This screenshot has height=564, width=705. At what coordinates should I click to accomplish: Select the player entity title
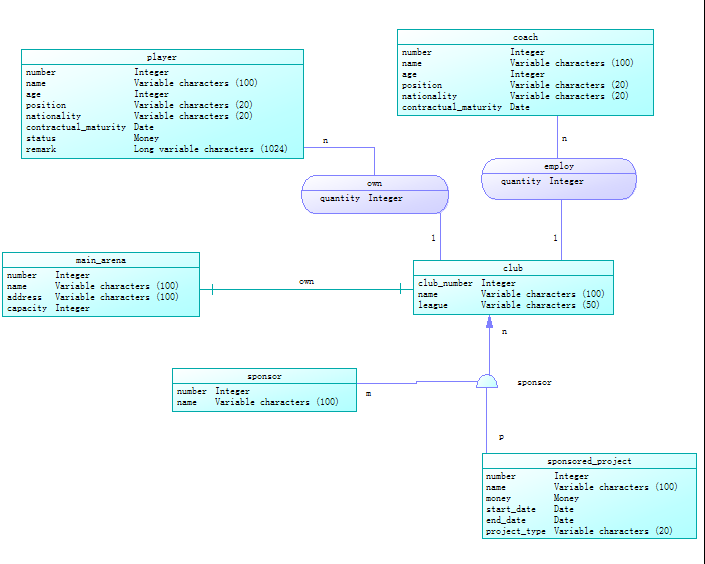click(162, 57)
